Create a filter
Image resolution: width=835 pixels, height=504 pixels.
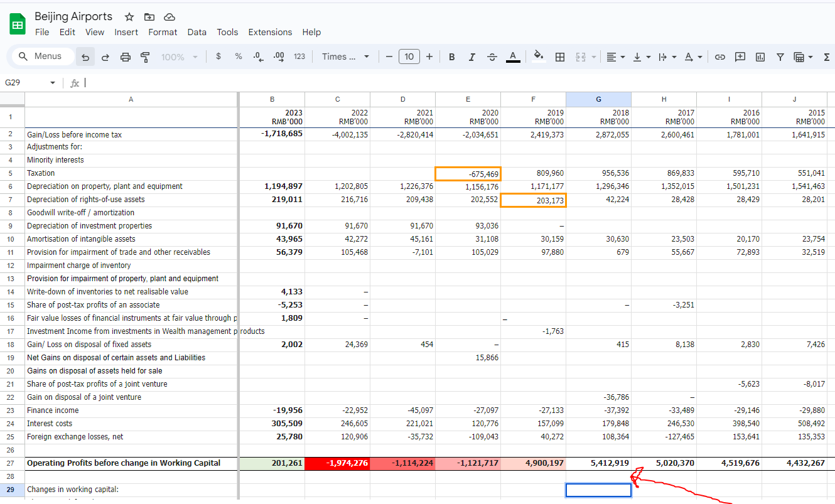[x=780, y=56]
